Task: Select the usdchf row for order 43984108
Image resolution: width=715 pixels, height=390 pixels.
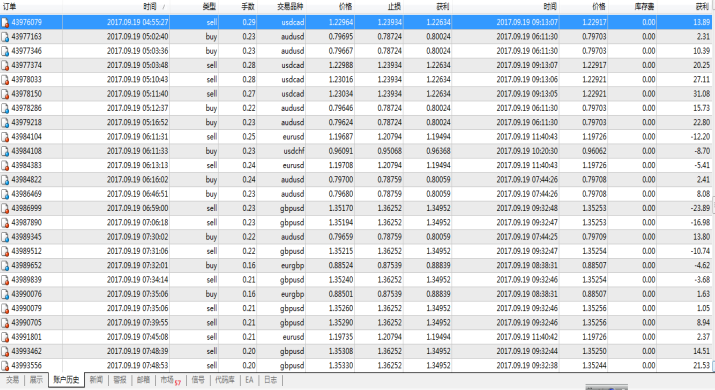Action: [x=358, y=151]
